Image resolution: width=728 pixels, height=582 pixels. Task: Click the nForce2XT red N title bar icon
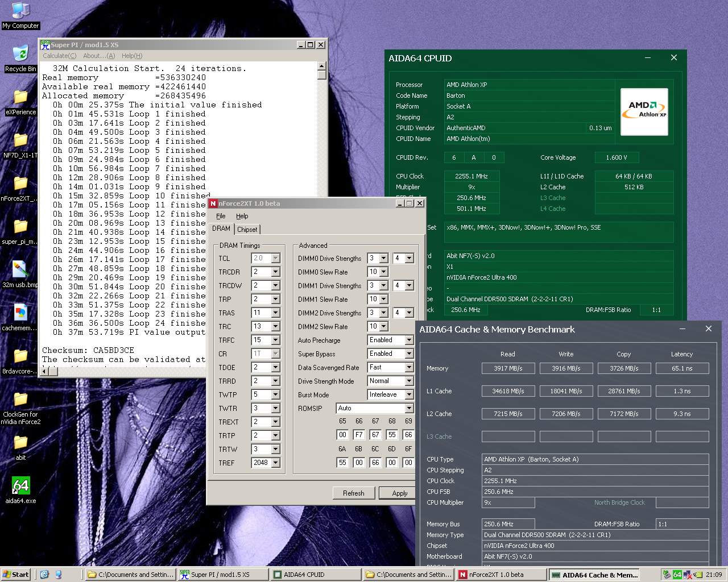click(213, 203)
